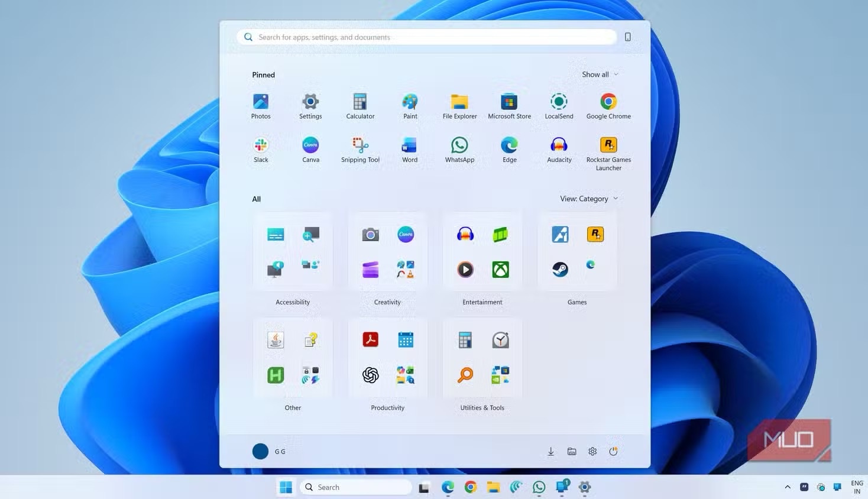Open the Photos app
Viewport: 868px width, 499px height.
[x=260, y=101]
